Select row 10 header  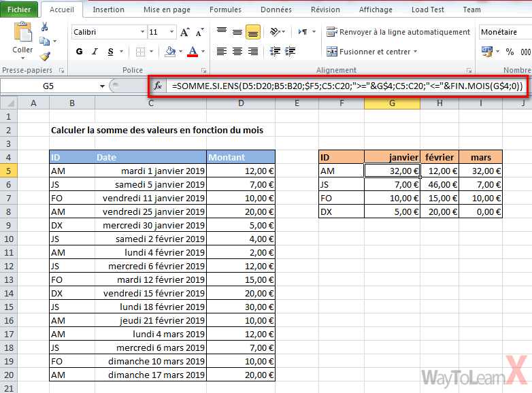(8, 239)
